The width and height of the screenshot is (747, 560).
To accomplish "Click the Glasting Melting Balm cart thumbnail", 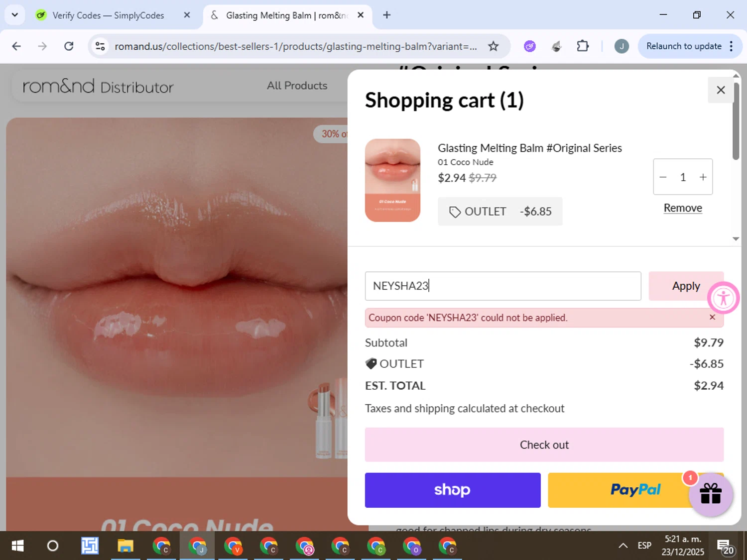I will [x=392, y=180].
